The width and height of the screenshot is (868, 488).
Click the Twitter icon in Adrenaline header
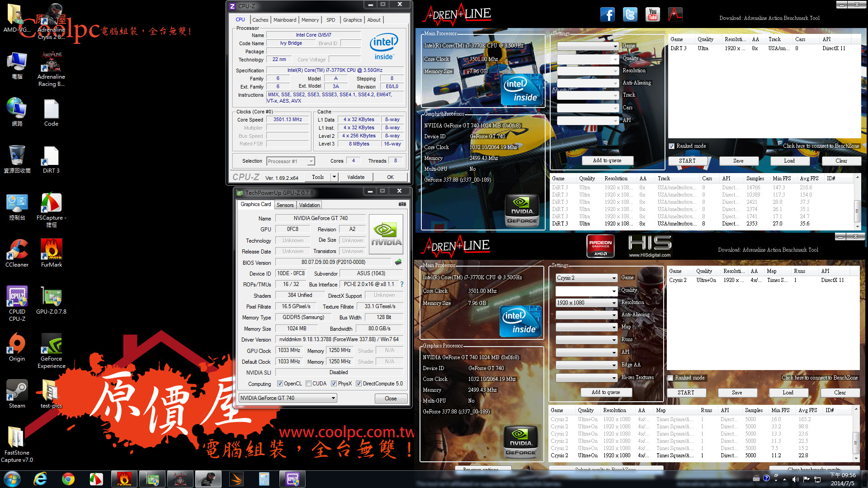tap(630, 14)
